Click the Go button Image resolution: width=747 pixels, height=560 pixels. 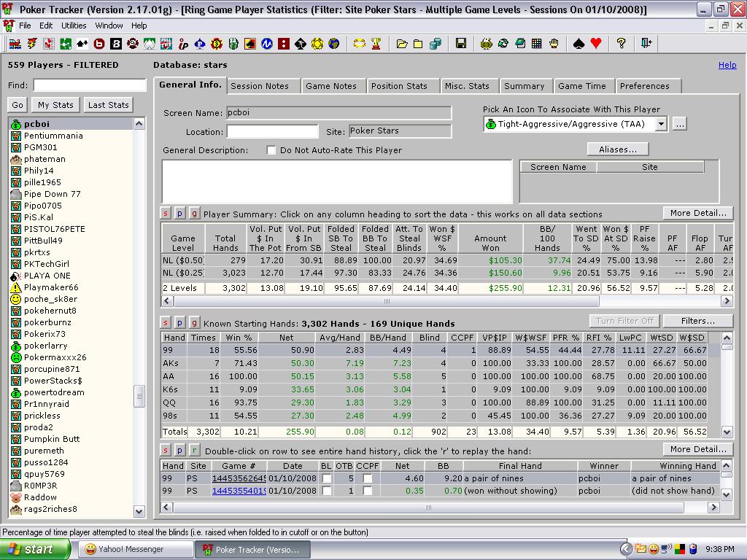coord(18,105)
